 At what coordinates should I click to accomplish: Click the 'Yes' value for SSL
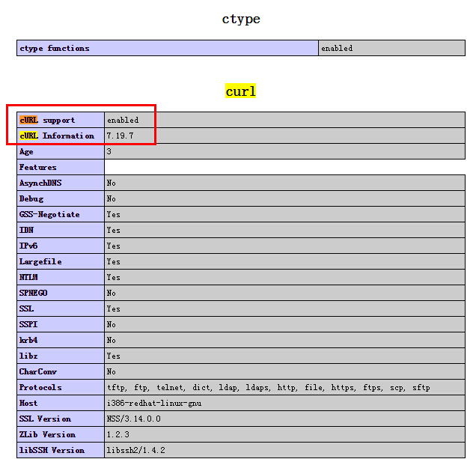(x=113, y=309)
